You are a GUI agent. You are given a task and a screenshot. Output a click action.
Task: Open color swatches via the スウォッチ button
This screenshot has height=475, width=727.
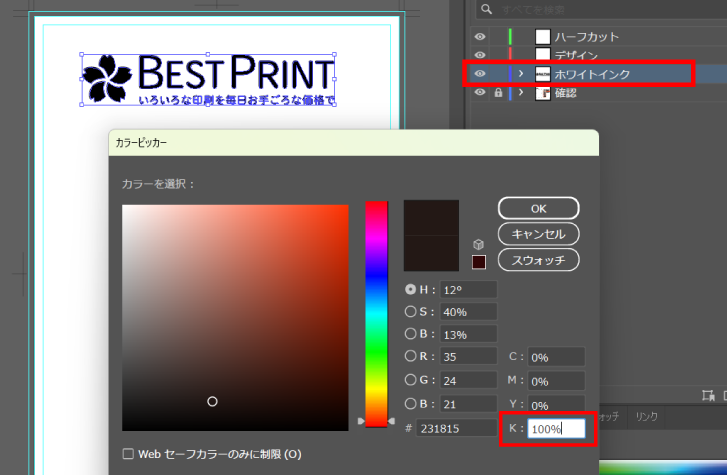[538, 260]
